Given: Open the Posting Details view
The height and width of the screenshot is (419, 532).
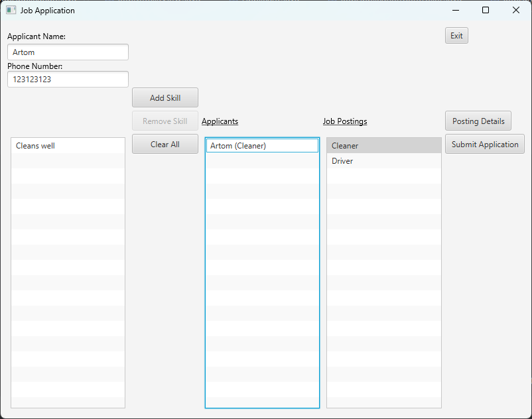Looking at the screenshot, I should [x=478, y=121].
